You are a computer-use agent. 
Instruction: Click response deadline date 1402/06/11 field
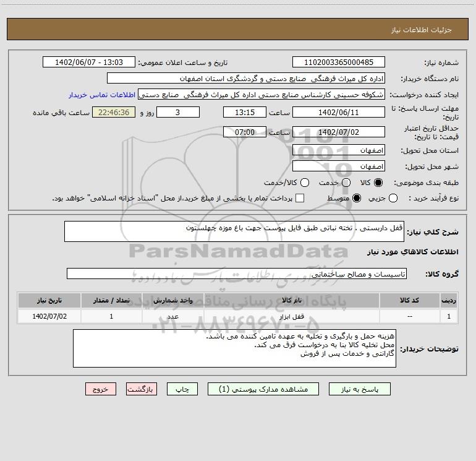click(x=339, y=112)
